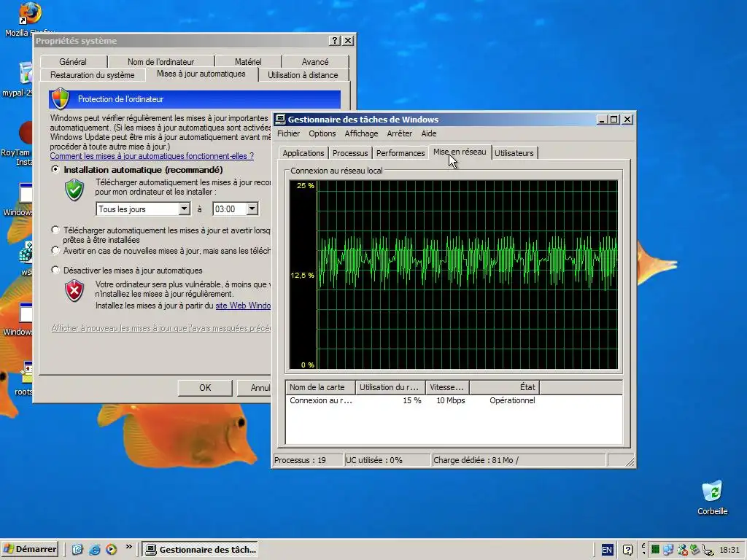Viewport: 747px width, 560px height.
Task: Switch to the Processus tab
Action: (x=350, y=153)
